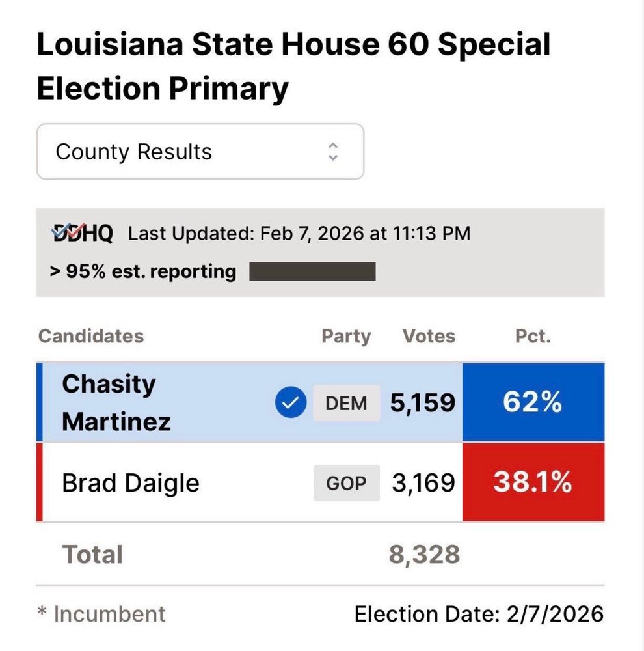Open the County Results dropdown
The width and height of the screenshot is (644, 651).
click(200, 152)
